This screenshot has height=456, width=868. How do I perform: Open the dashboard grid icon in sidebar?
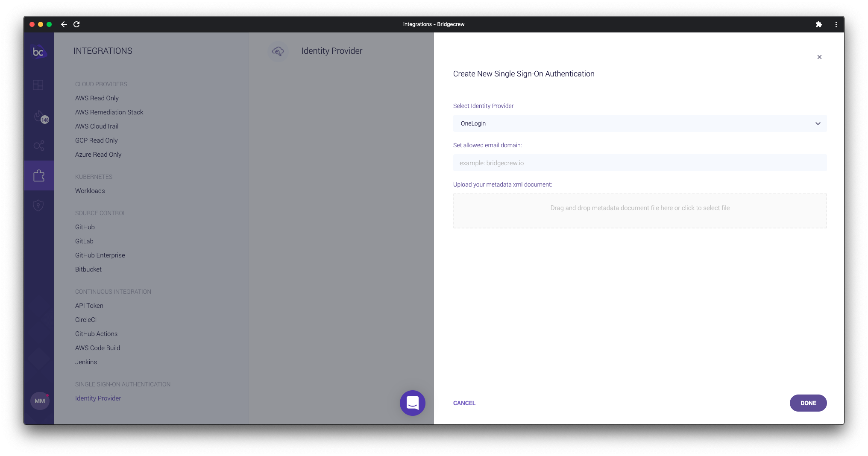(x=38, y=85)
